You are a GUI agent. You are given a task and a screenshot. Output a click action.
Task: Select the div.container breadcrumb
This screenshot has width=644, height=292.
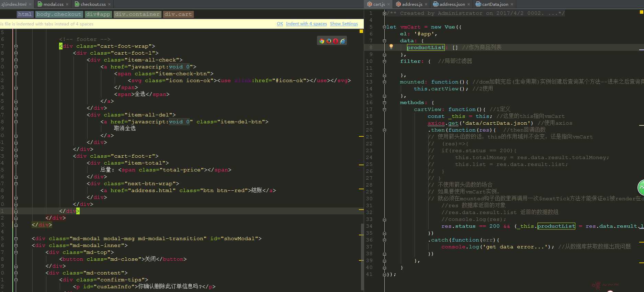[137, 14]
